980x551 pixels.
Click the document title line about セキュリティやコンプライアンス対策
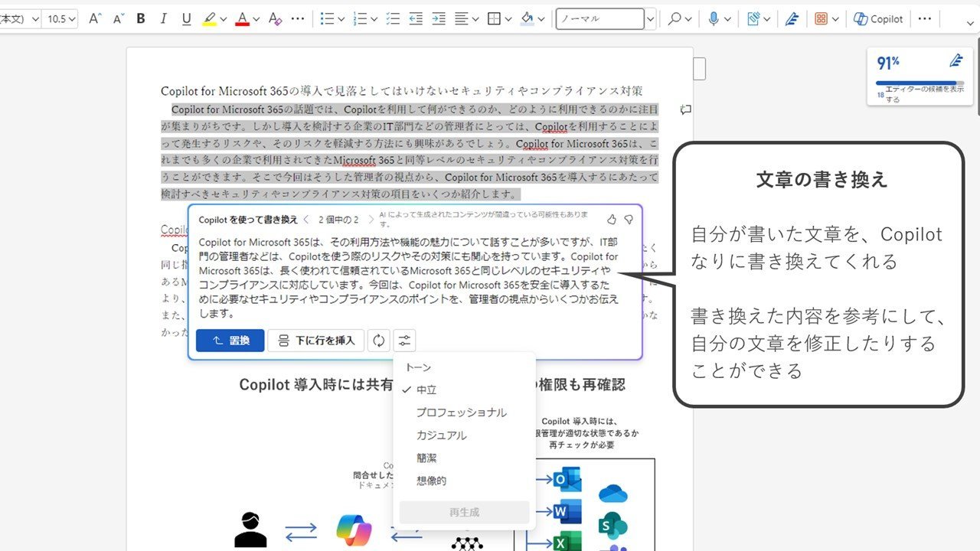click(x=401, y=90)
